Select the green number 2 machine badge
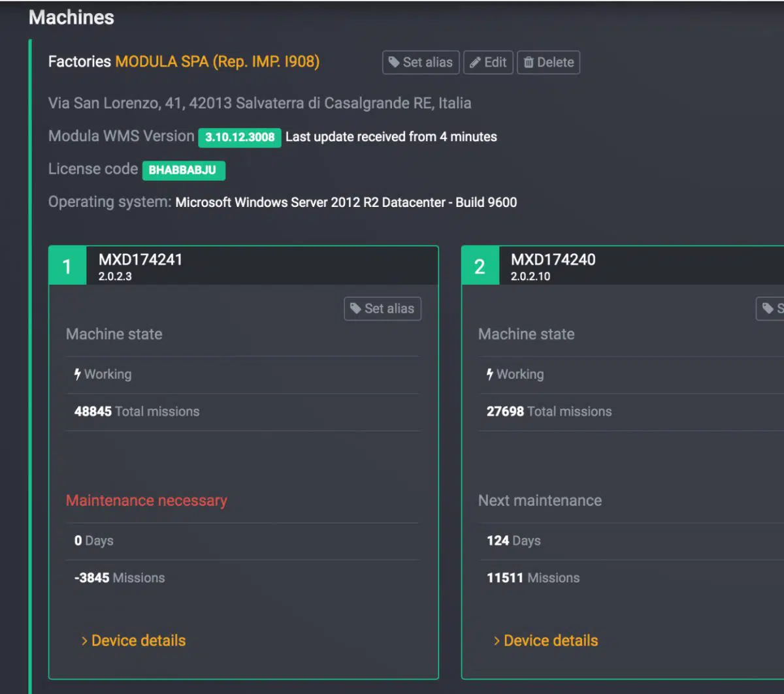The image size is (784, 694). [480, 266]
